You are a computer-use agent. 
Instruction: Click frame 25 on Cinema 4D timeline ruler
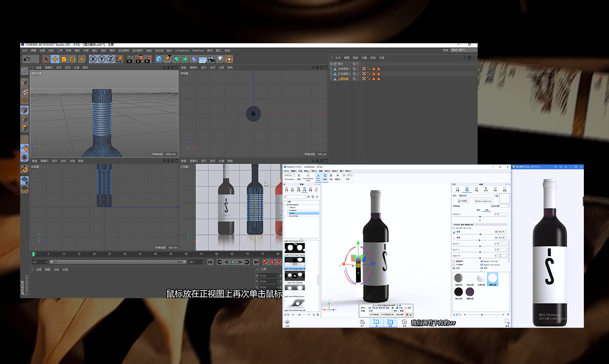click(x=109, y=254)
